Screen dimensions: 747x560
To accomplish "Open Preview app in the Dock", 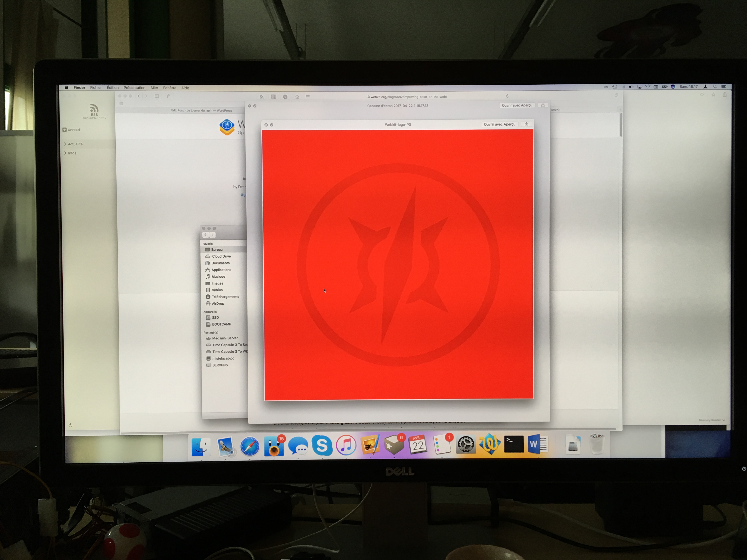I will coord(370,445).
